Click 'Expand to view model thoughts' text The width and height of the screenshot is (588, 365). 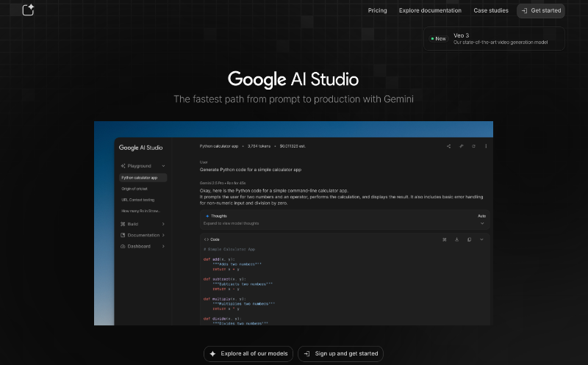point(231,223)
